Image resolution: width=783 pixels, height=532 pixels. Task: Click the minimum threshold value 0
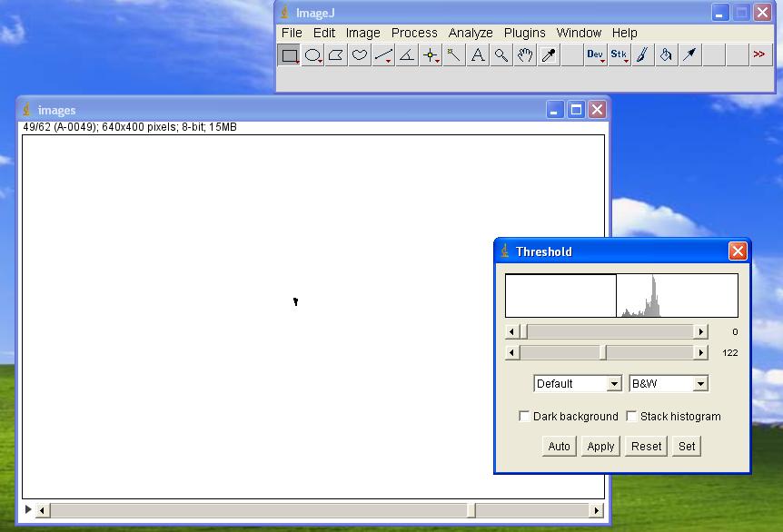(735, 332)
